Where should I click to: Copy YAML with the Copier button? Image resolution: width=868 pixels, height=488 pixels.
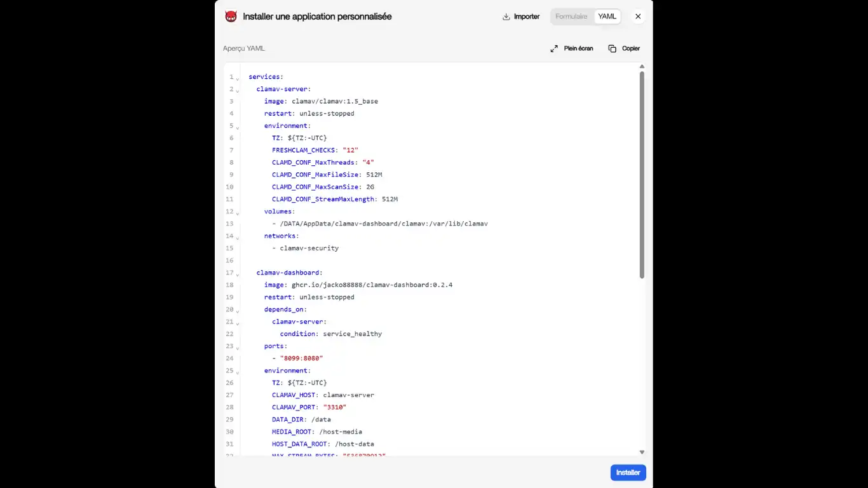pos(624,48)
